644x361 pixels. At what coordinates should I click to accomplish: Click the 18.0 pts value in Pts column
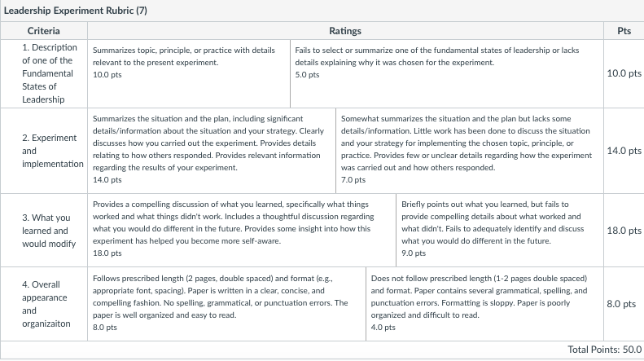(x=624, y=231)
